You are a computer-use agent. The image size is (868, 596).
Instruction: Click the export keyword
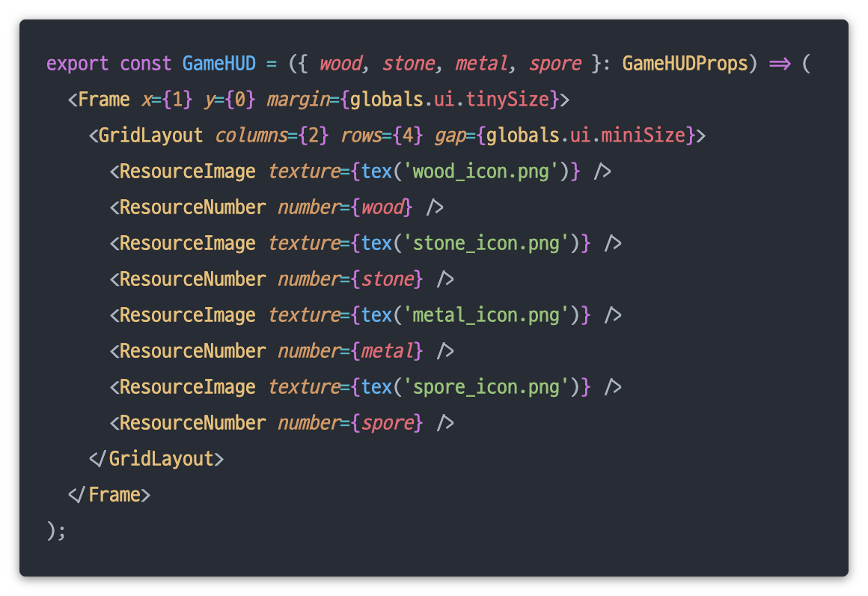[78, 64]
